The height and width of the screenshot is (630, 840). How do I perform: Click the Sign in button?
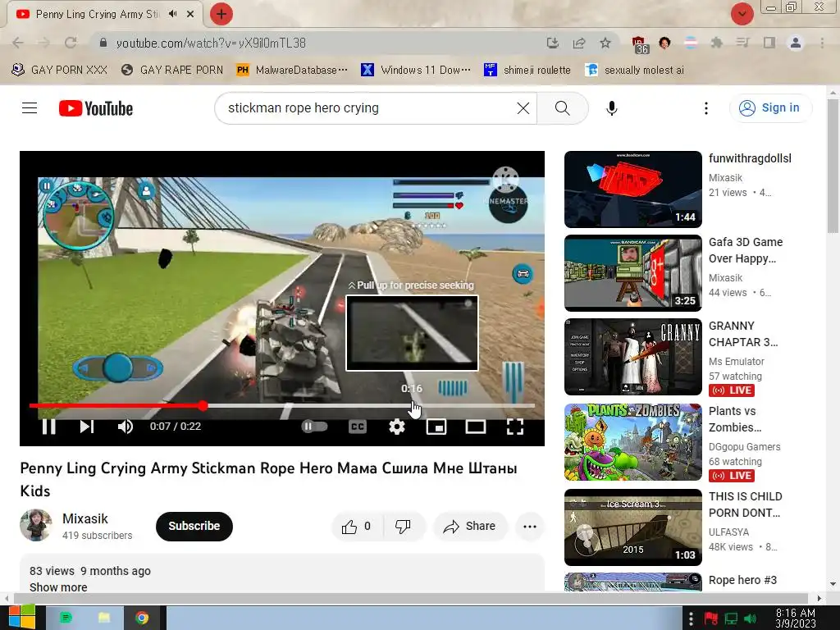769,107
